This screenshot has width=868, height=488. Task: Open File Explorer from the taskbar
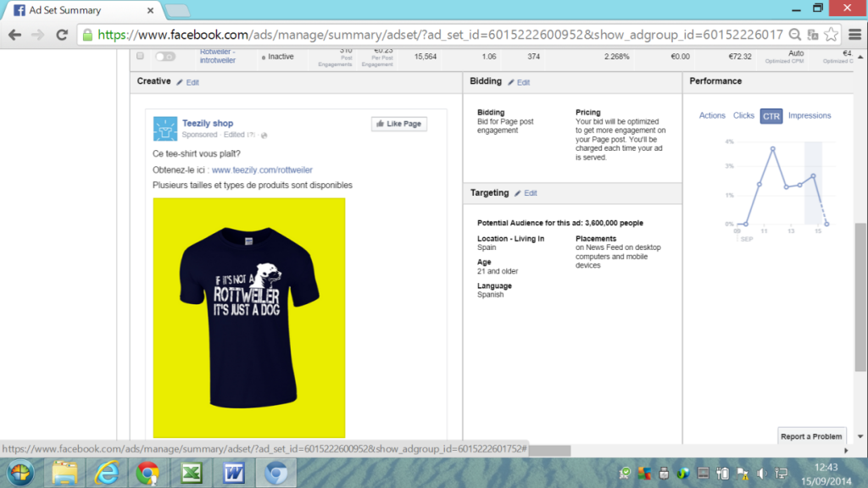click(64, 473)
